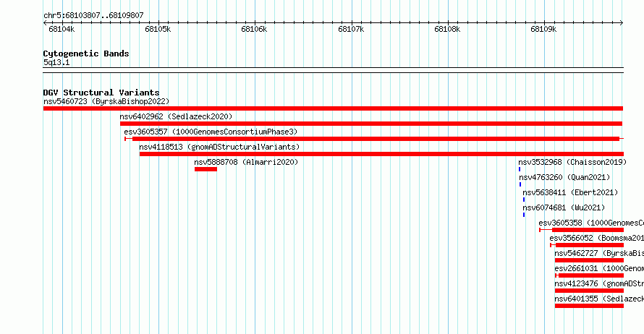This screenshot has width=644, height=334.
Task: Select the red bar of esv3605357
Action: [374, 139]
